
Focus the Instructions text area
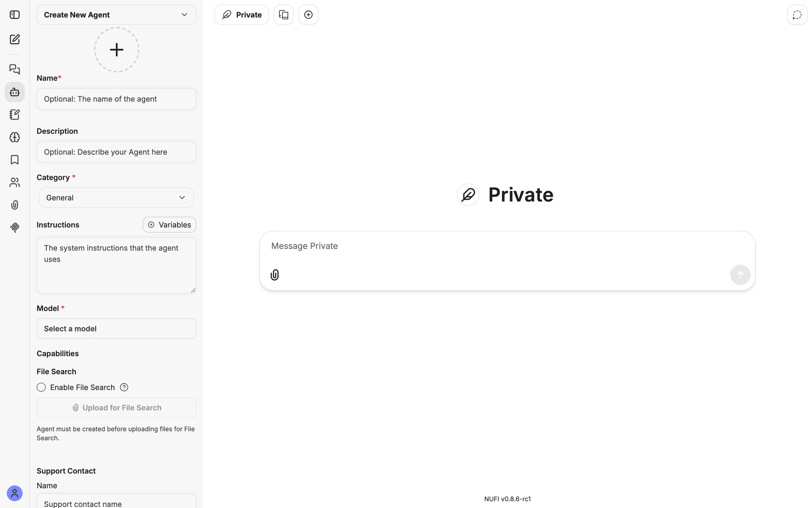click(116, 265)
